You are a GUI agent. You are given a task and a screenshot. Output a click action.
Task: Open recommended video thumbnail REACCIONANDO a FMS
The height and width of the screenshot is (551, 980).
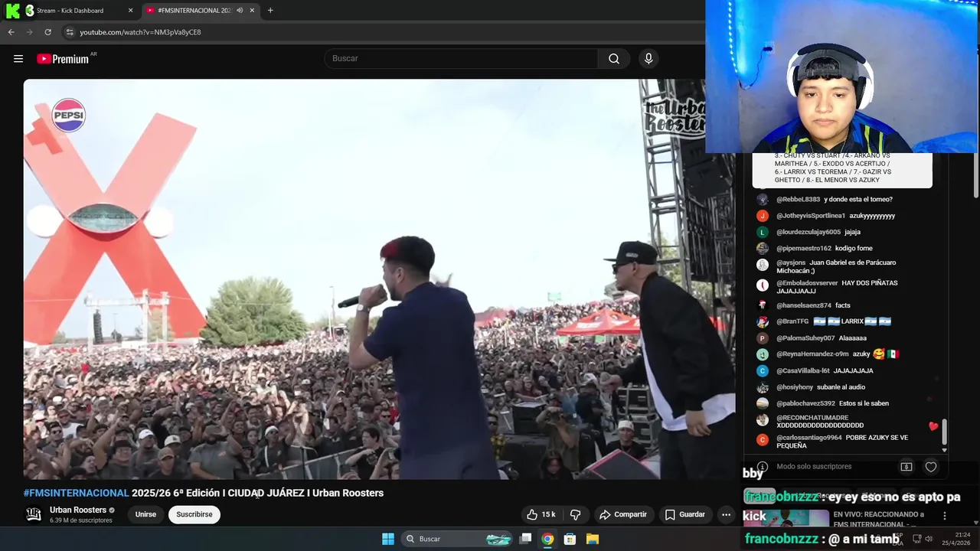788,519
